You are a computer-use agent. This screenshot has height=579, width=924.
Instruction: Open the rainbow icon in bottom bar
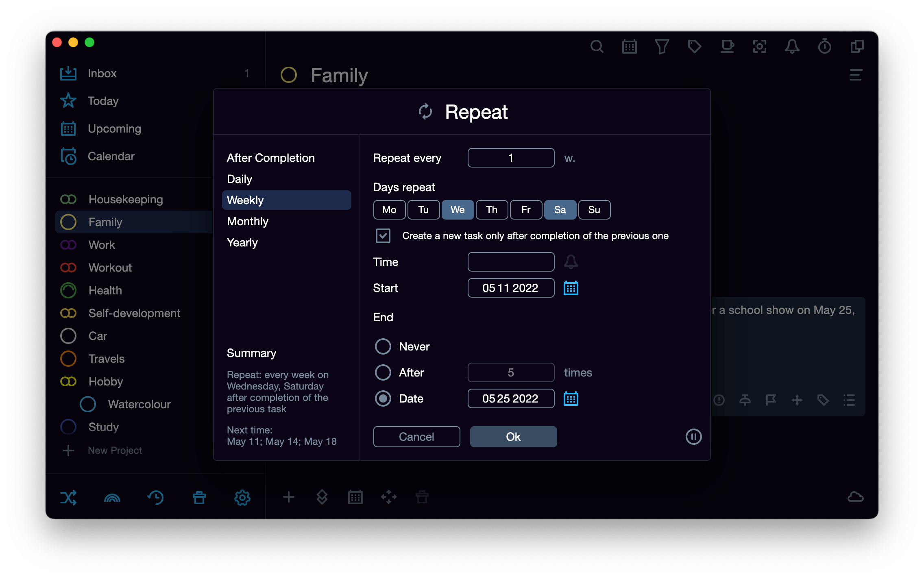click(x=112, y=497)
